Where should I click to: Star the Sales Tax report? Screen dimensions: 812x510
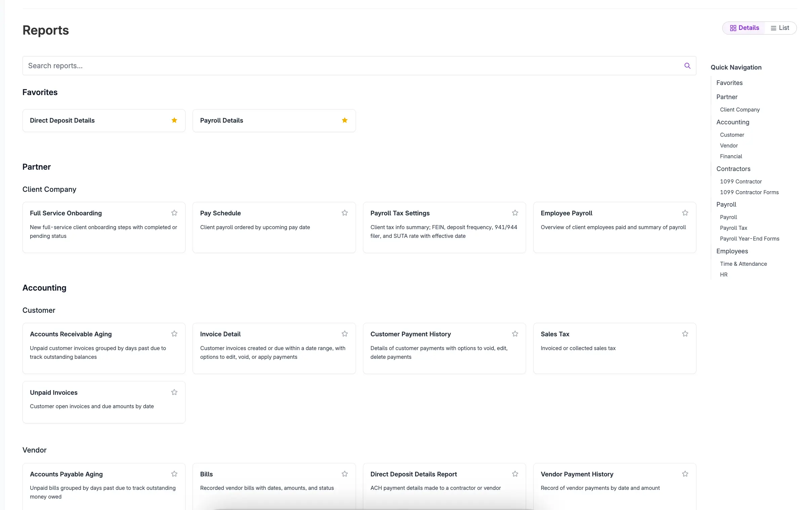point(685,334)
